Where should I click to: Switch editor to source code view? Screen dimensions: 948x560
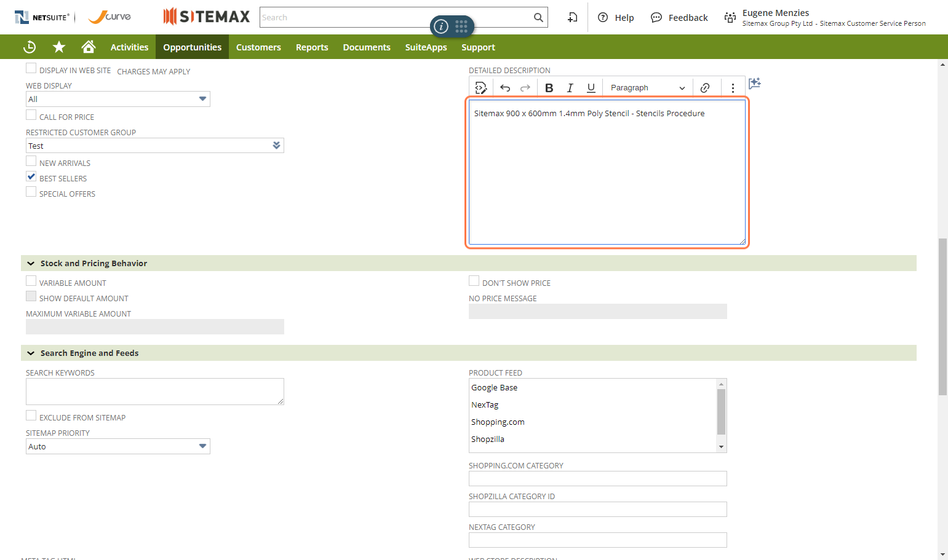481,88
